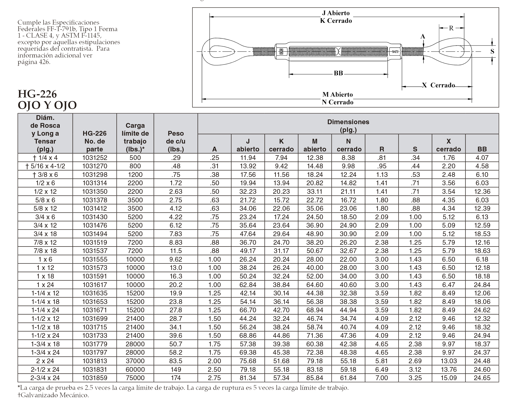This screenshot has width=521, height=420.
Task: Select part number 1031412
Action: click(95, 208)
